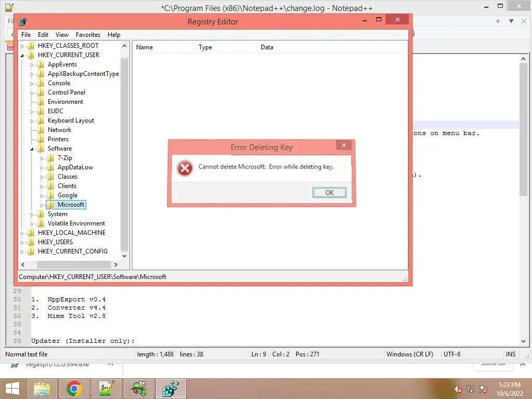Open Registry Editor Help menu
Image resolution: width=532 pixels, height=399 pixels.
114,35
